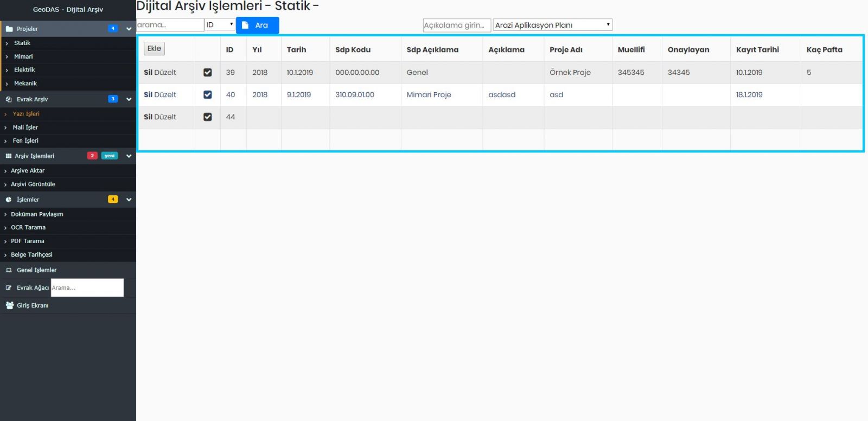Click the İşlemler section icon

[x=9, y=200]
